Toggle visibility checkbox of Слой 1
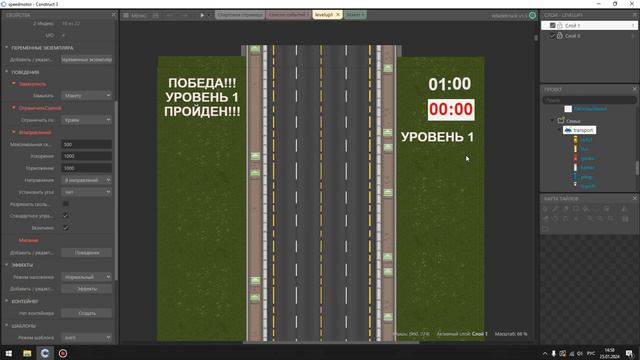Viewport: 640px width, 360px height. (x=552, y=25)
